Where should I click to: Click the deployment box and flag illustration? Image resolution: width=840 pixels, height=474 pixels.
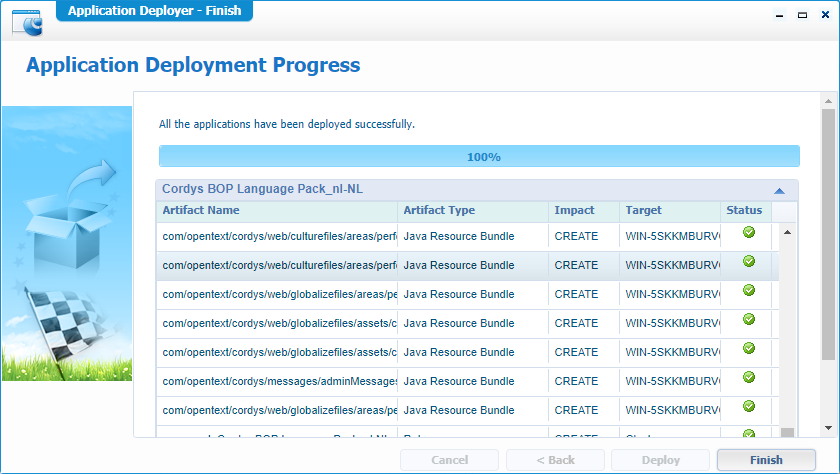(x=67, y=243)
